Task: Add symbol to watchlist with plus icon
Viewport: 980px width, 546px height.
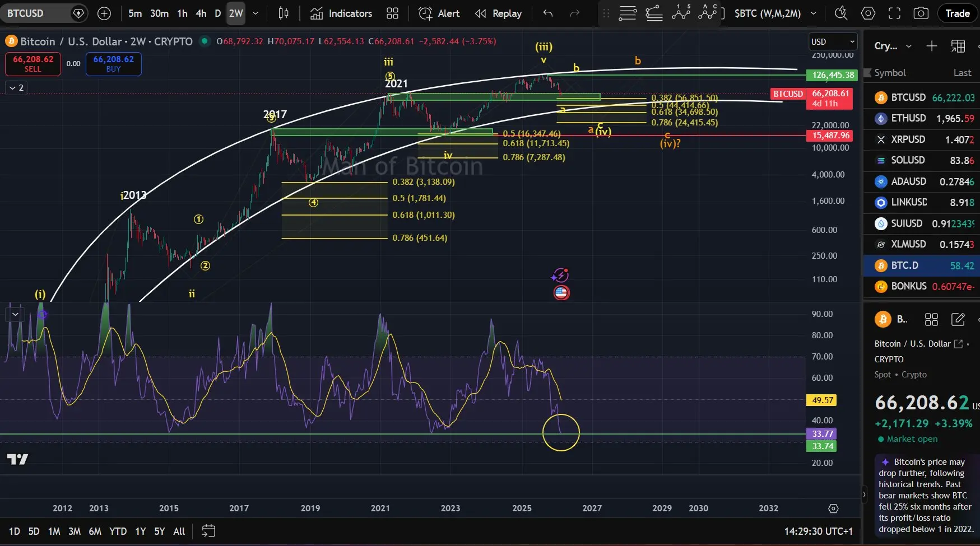Action: [932, 46]
